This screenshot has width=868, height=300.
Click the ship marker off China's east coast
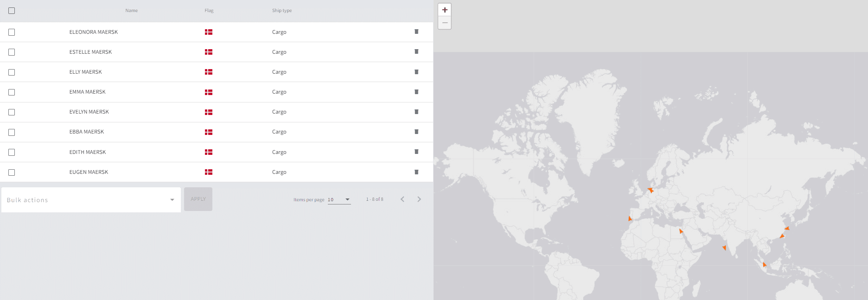(782, 236)
